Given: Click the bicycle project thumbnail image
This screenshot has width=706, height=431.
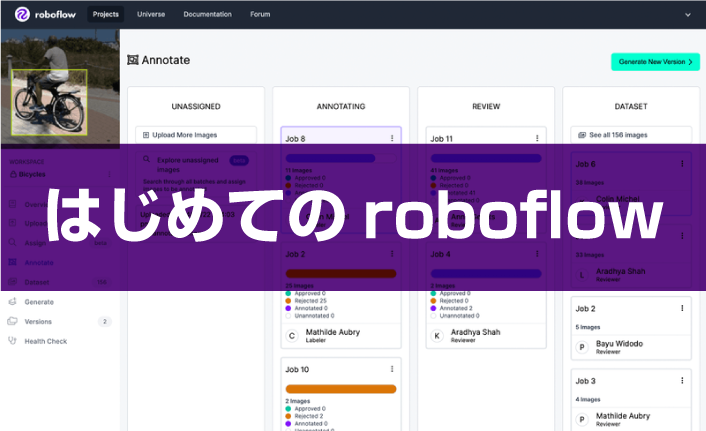Looking at the screenshot, I should pos(60,87).
